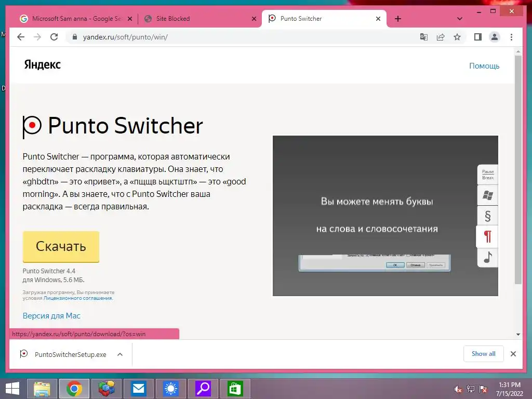Screen dimensions: 532x399
Task: Close the downloads bar
Action: coord(513,354)
